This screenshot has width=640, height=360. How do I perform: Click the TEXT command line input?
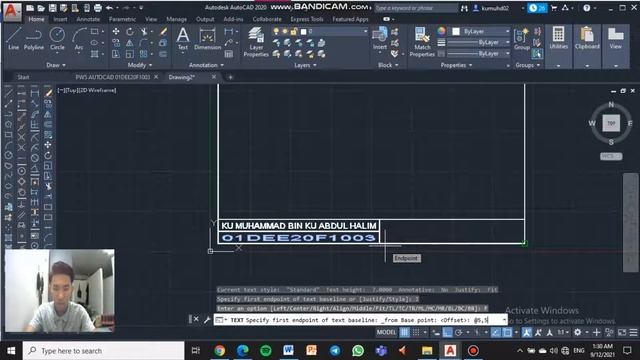(x=360, y=320)
